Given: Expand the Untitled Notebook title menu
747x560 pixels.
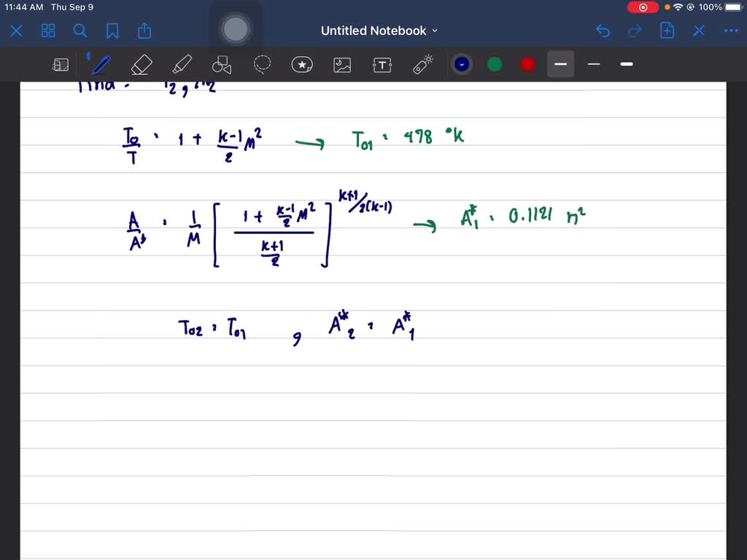Looking at the screenshot, I should 433,31.
